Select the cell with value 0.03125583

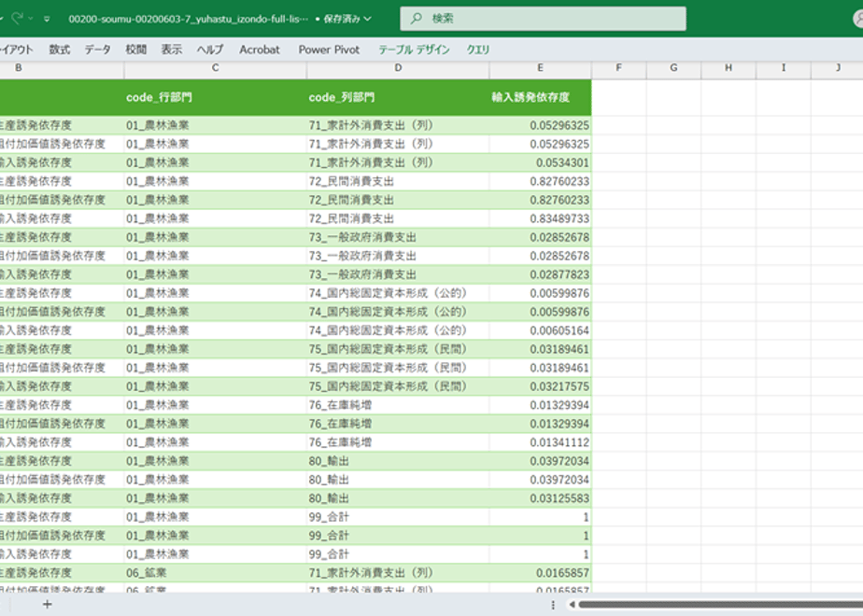(x=541, y=498)
